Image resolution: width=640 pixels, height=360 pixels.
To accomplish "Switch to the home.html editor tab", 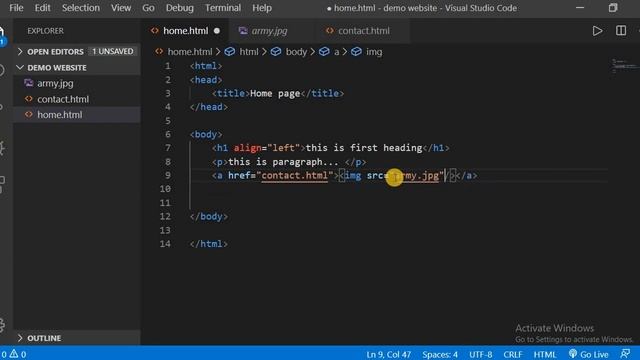I will (x=185, y=31).
